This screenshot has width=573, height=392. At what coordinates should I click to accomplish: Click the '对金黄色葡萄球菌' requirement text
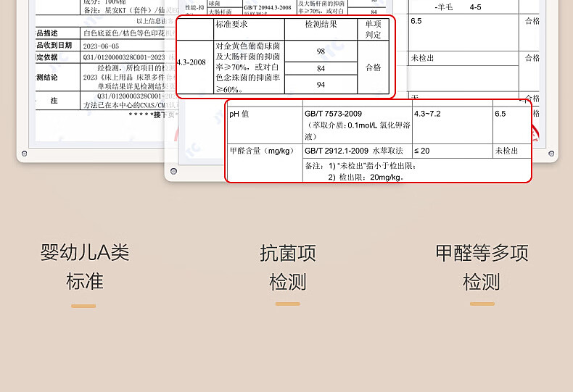tap(248, 46)
